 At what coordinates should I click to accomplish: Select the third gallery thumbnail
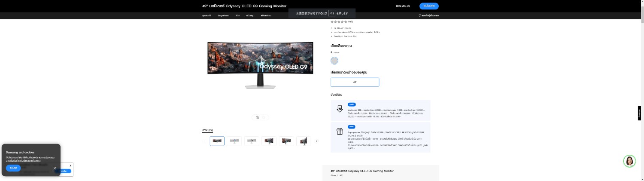coord(252,141)
